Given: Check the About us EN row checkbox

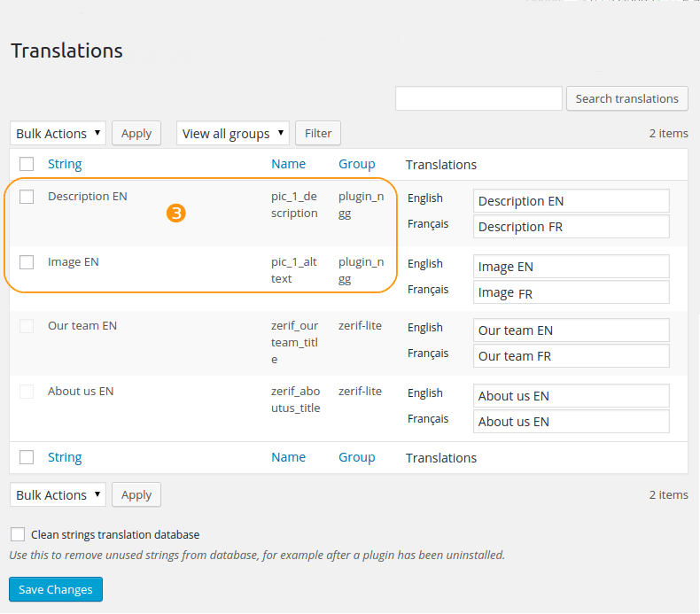Looking at the screenshot, I should [x=27, y=392].
